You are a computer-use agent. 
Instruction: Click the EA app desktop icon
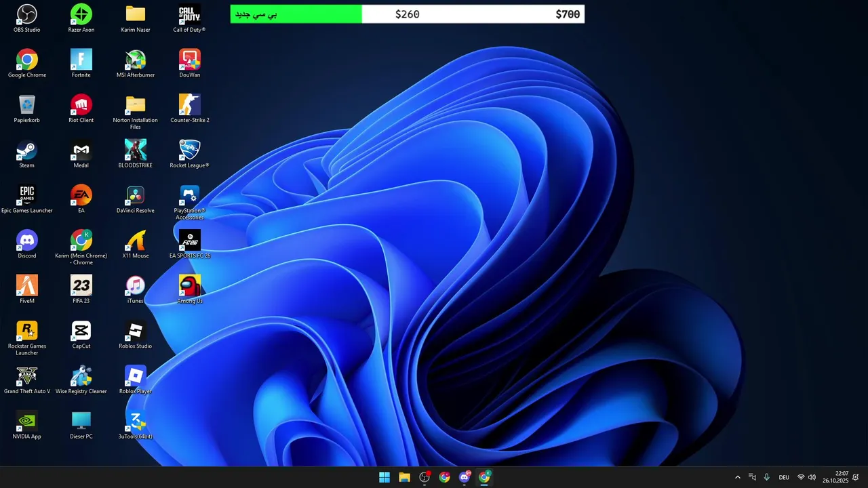tap(81, 199)
